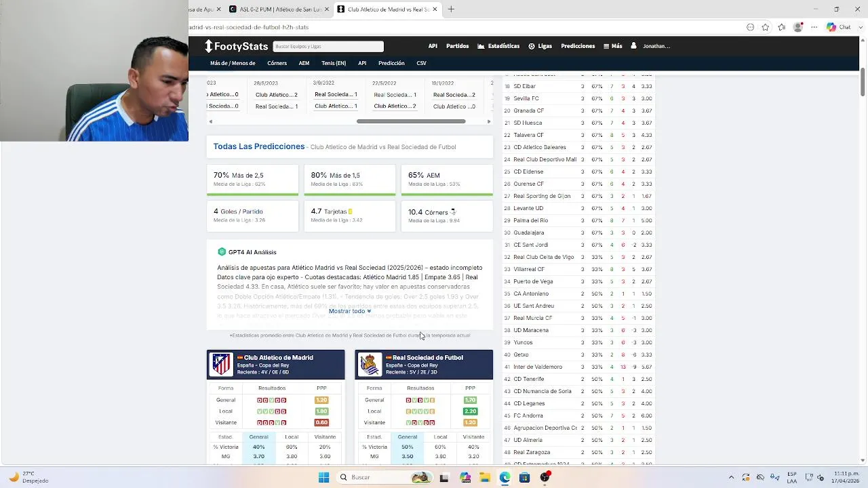
Task: Open Task View on taskbar
Action: [x=444, y=477]
